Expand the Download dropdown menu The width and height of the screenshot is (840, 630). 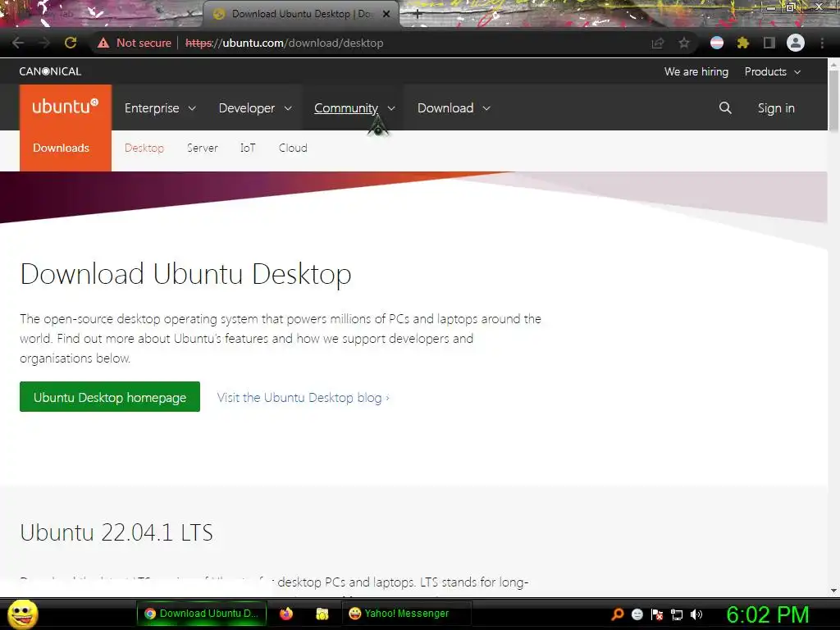coord(454,108)
